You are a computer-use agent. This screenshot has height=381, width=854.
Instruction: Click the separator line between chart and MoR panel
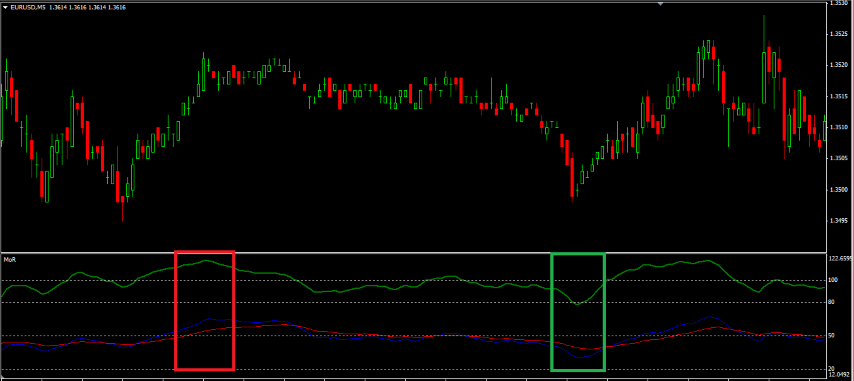click(413, 253)
